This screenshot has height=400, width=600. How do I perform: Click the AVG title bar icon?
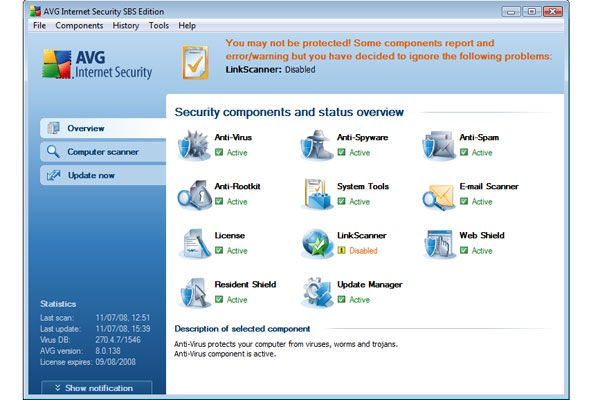click(35, 11)
